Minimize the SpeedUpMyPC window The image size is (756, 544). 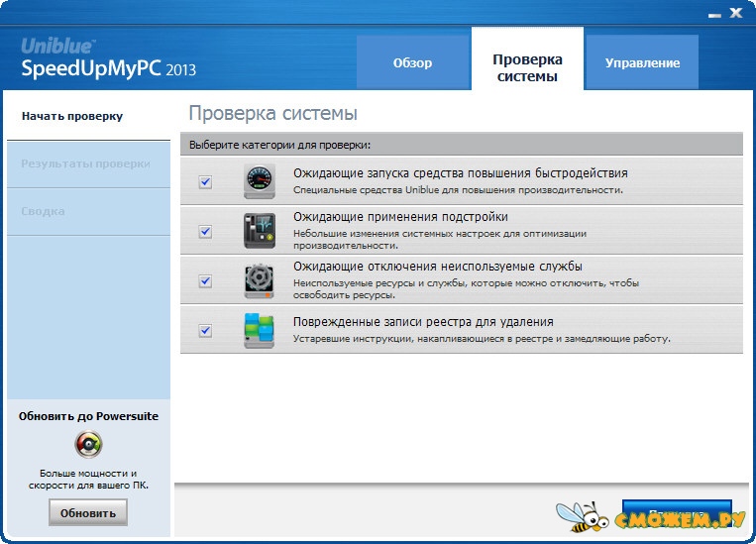coord(714,14)
